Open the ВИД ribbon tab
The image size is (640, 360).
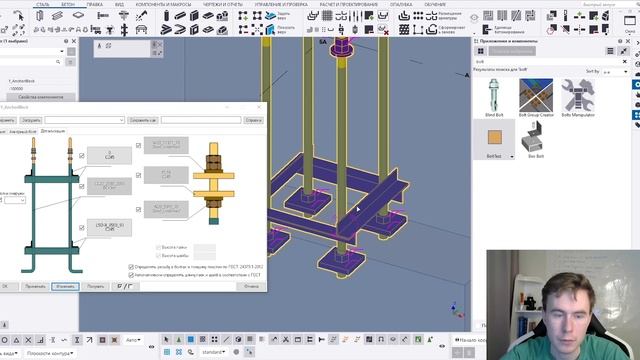(x=119, y=4)
